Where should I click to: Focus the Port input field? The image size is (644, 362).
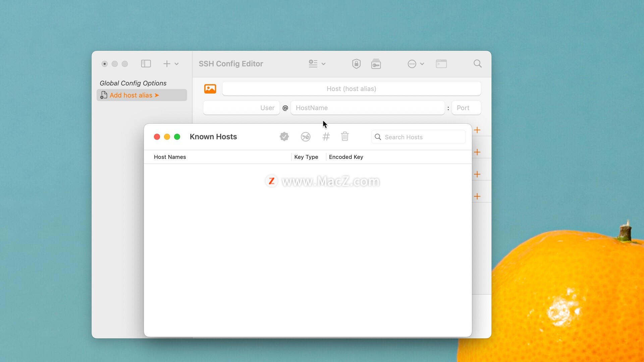466,108
